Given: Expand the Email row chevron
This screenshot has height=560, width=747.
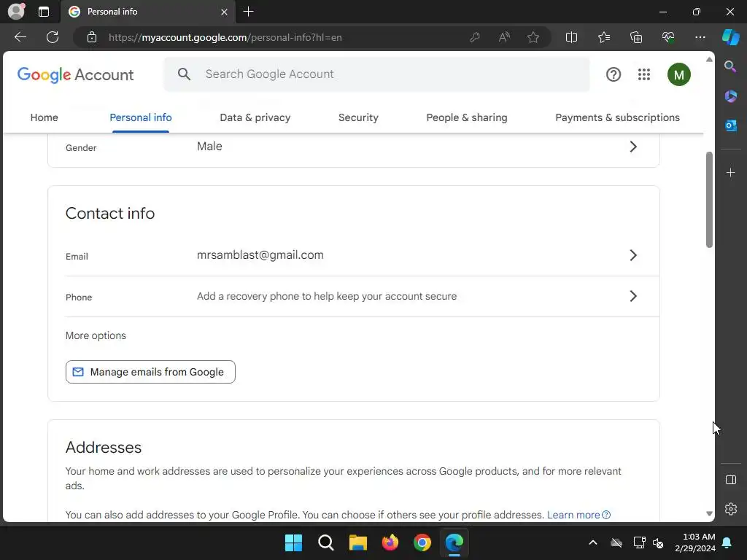Looking at the screenshot, I should 633,255.
